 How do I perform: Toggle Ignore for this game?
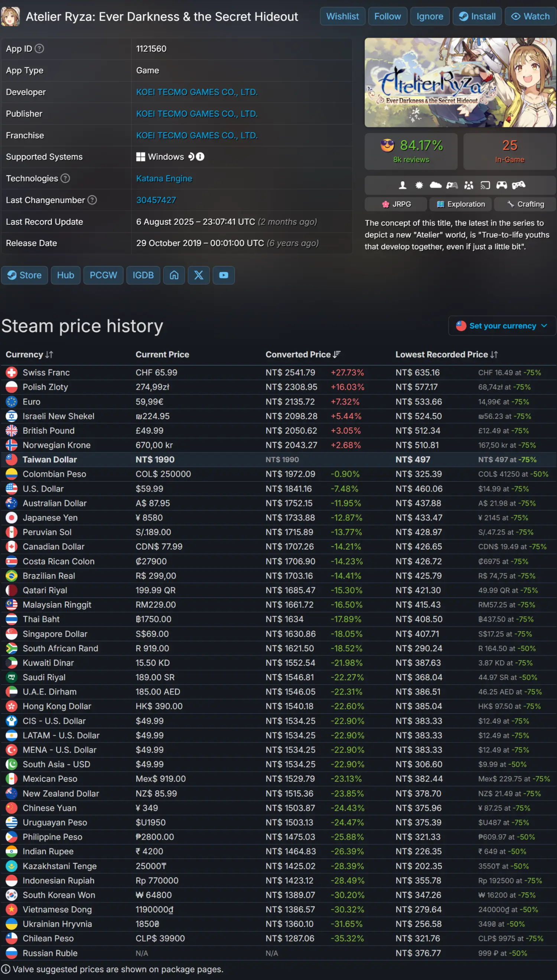pyautogui.click(x=430, y=16)
